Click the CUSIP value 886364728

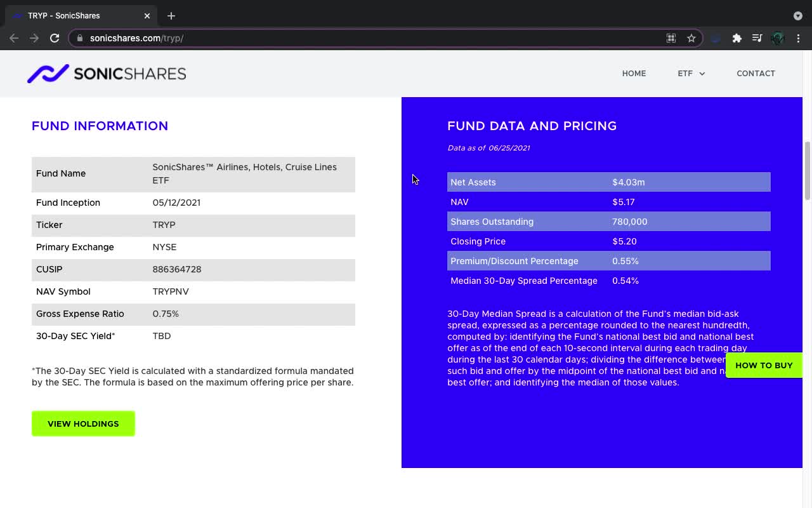coord(177,269)
